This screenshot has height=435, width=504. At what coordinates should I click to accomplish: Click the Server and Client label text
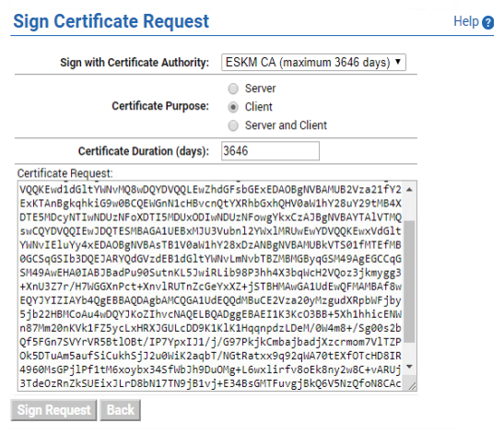[x=286, y=125]
